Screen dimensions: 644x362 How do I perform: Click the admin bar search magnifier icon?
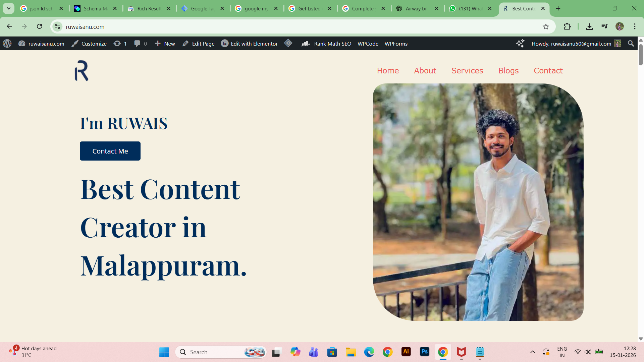(x=631, y=44)
